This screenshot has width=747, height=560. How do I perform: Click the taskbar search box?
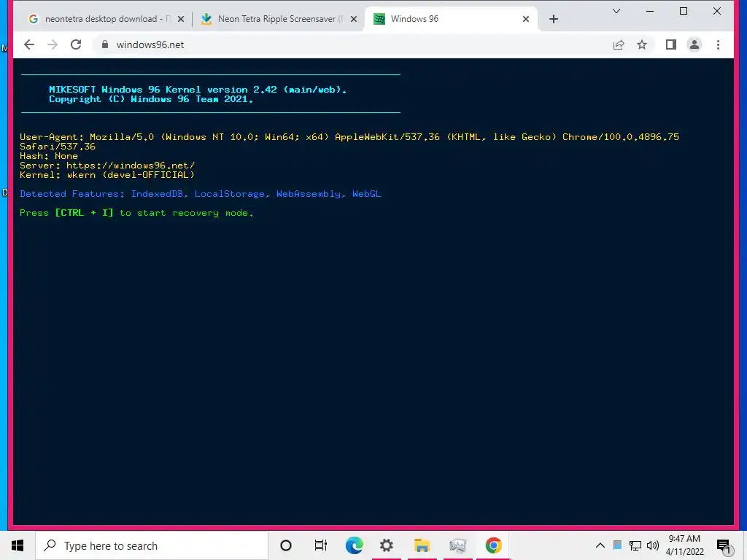(x=152, y=545)
